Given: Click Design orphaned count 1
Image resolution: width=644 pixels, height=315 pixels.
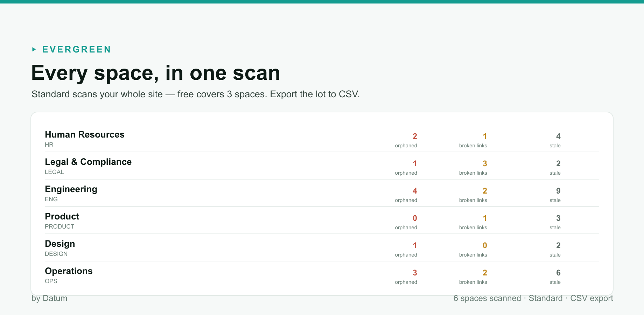Looking at the screenshot, I should pos(415,245).
